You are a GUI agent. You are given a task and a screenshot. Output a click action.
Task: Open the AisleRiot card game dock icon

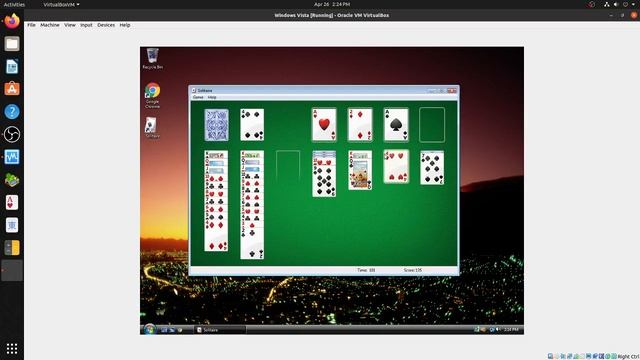click(12, 202)
